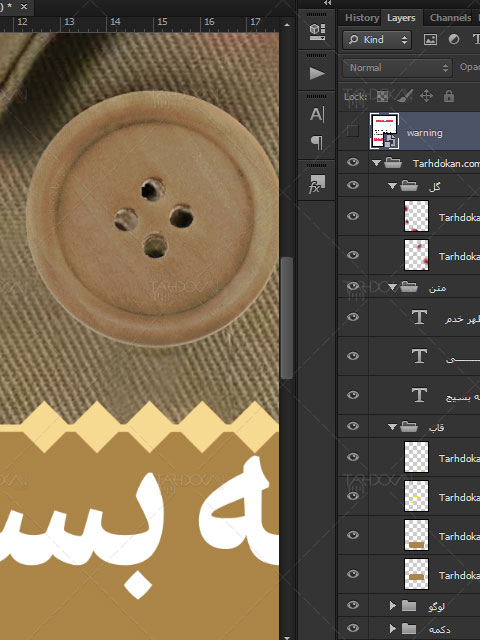The image size is (480, 640).
Task: Open the Paragraph panel icon
Action: tap(317, 142)
